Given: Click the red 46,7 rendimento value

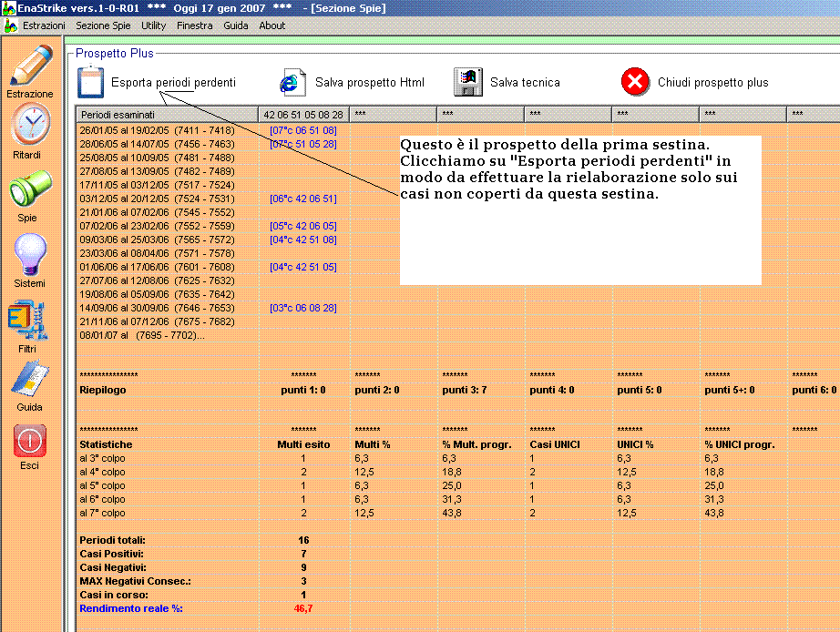Looking at the screenshot, I should [303, 608].
